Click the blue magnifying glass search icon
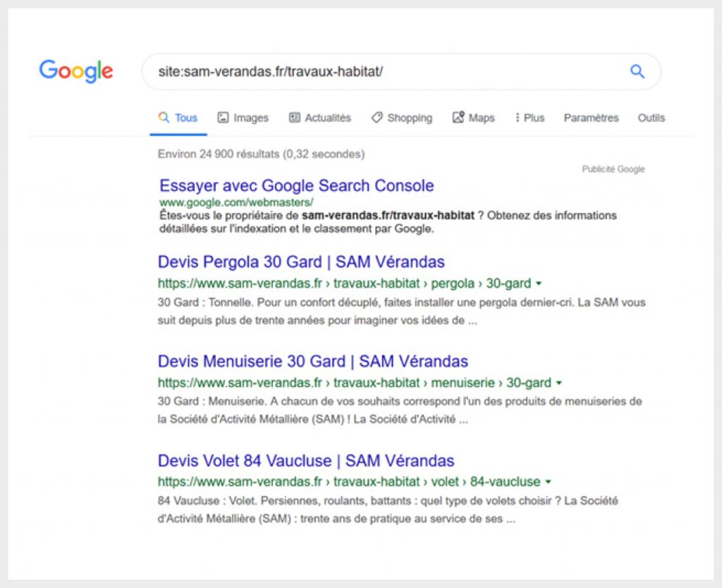Screen dimensions: 722x588 637,71
